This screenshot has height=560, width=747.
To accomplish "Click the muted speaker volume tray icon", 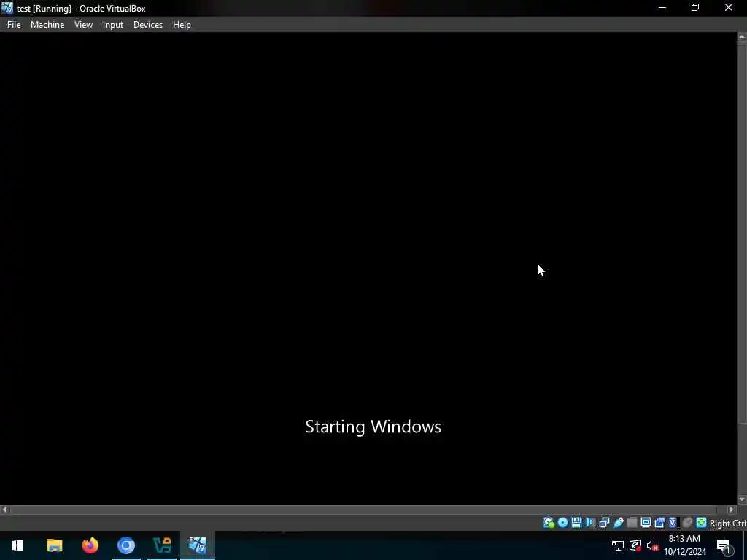I will [x=653, y=545].
